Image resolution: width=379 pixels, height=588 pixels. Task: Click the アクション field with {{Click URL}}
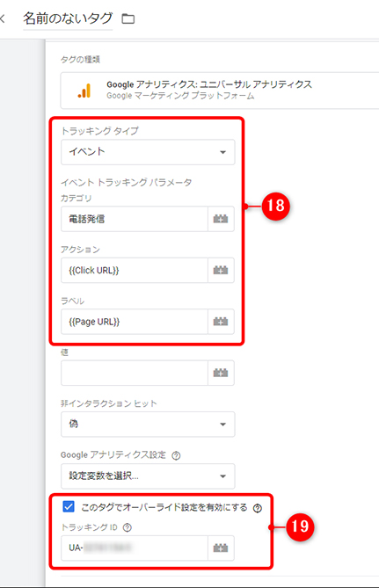click(135, 270)
